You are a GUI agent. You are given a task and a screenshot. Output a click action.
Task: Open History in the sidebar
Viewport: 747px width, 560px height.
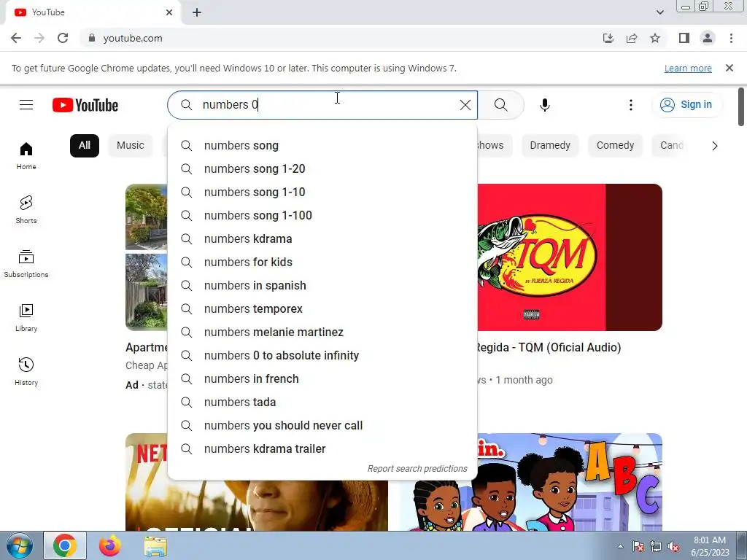click(x=26, y=371)
